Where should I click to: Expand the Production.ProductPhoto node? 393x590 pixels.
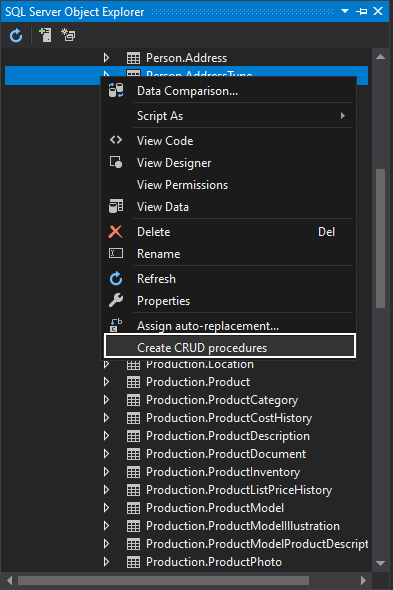[x=107, y=562]
